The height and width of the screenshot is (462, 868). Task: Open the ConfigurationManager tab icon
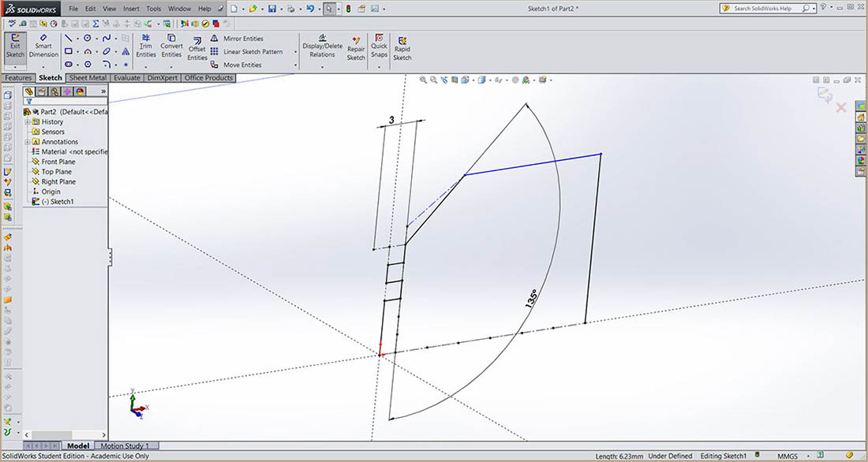point(54,91)
